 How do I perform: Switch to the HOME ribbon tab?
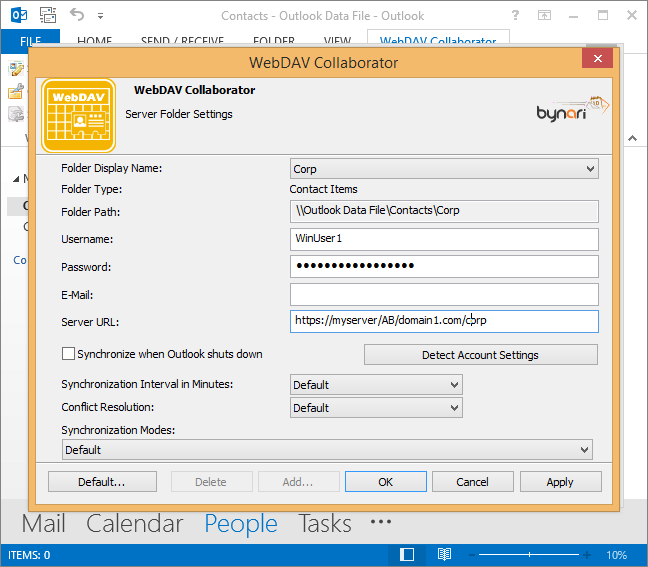click(95, 41)
